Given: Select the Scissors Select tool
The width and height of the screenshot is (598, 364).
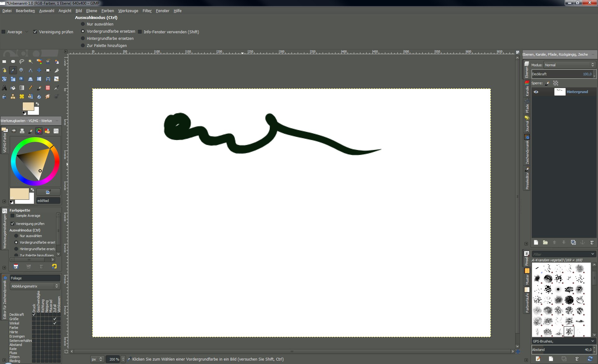Looking at the screenshot, I should 48,62.
